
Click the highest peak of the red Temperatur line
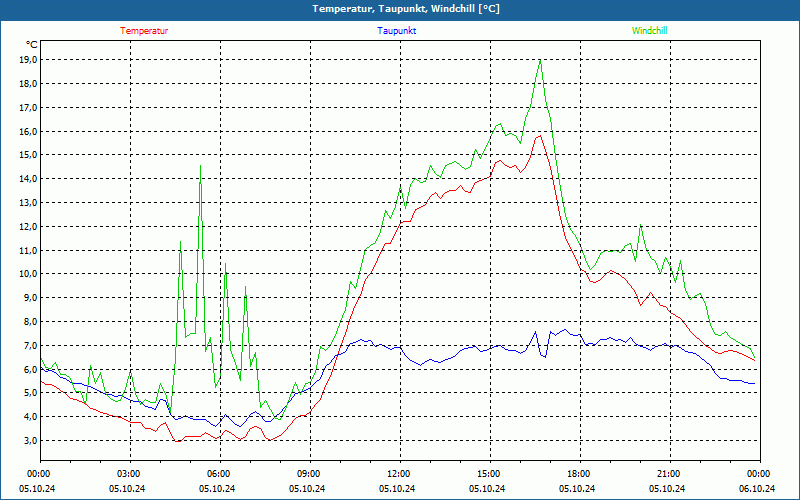coord(538,136)
